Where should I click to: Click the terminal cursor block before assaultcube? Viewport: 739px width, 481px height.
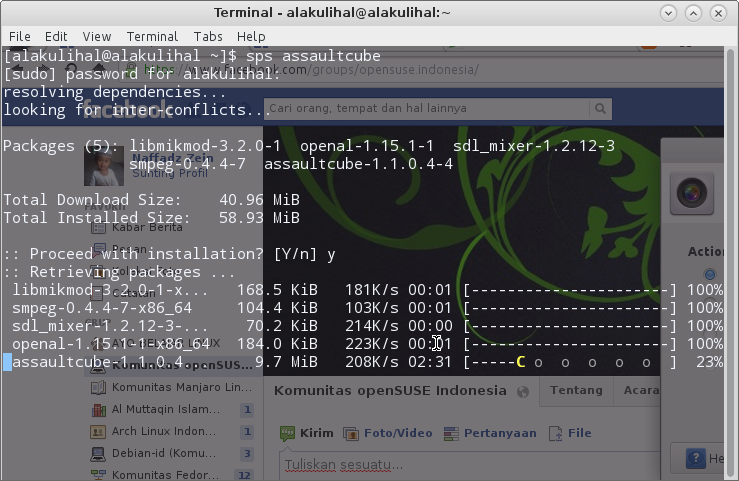pyautogui.click(x=8, y=362)
